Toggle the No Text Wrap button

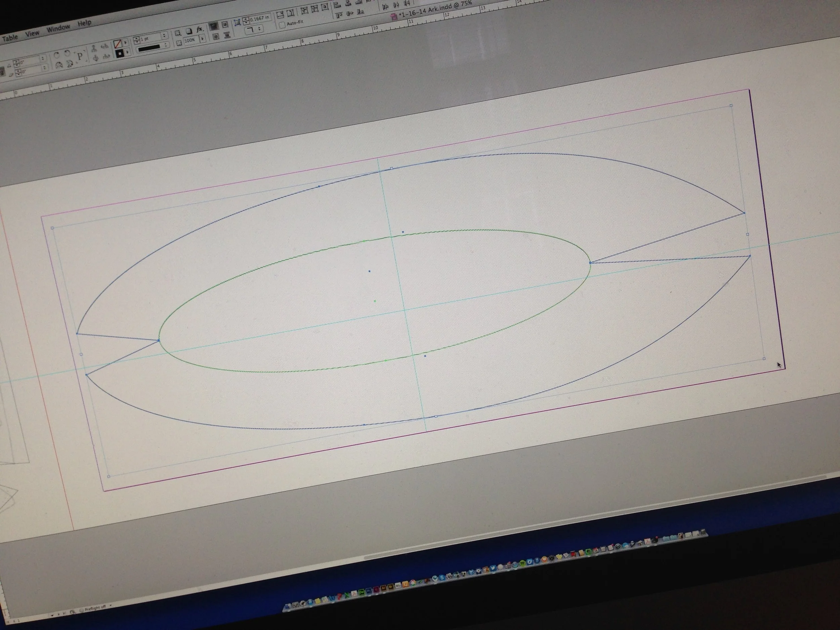pyautogui.click(x=214, y=26)
